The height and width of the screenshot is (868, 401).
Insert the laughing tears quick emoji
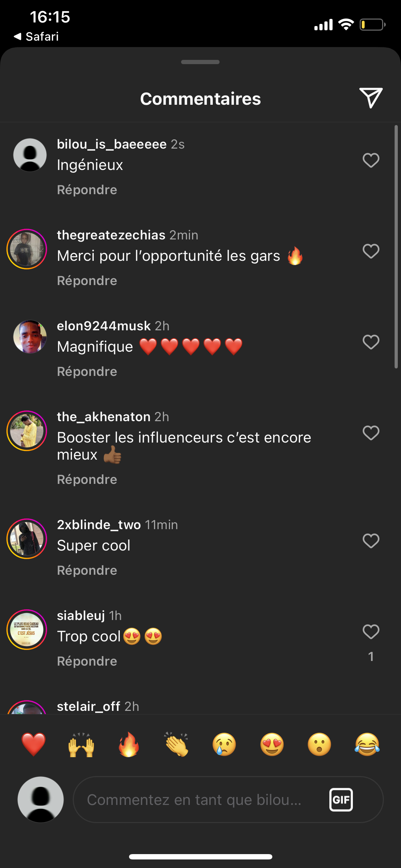pos(367,744)
